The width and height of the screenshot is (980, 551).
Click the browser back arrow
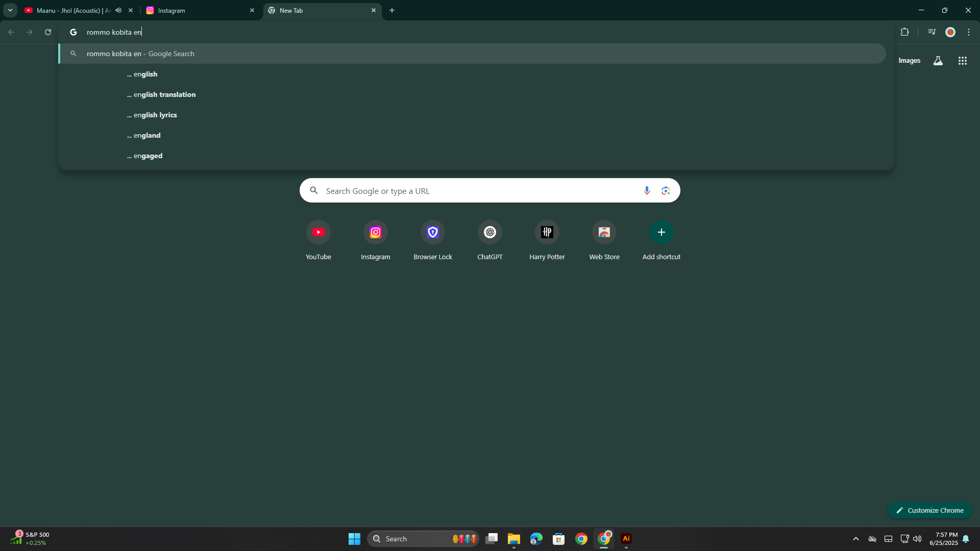[x=11, y=32]
